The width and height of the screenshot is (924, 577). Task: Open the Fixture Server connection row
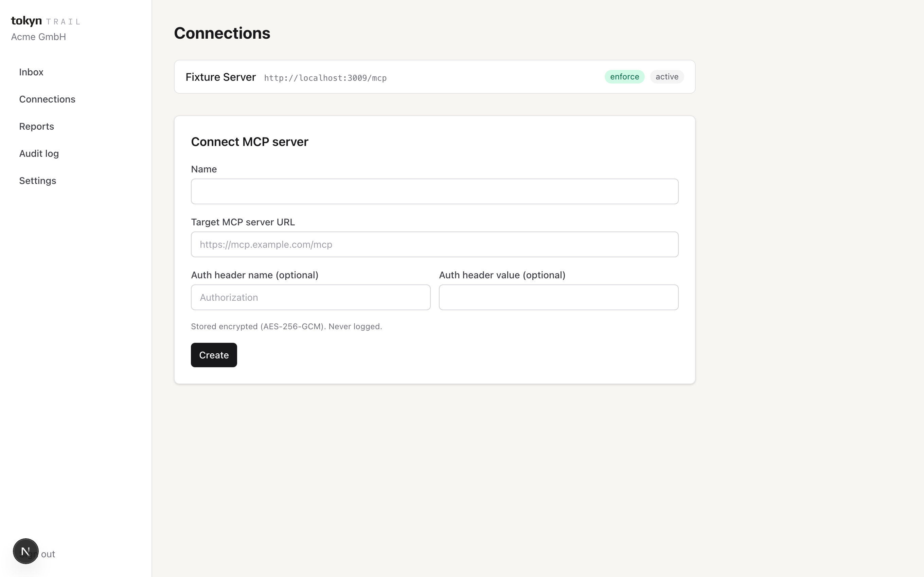[x=434, y=77]
